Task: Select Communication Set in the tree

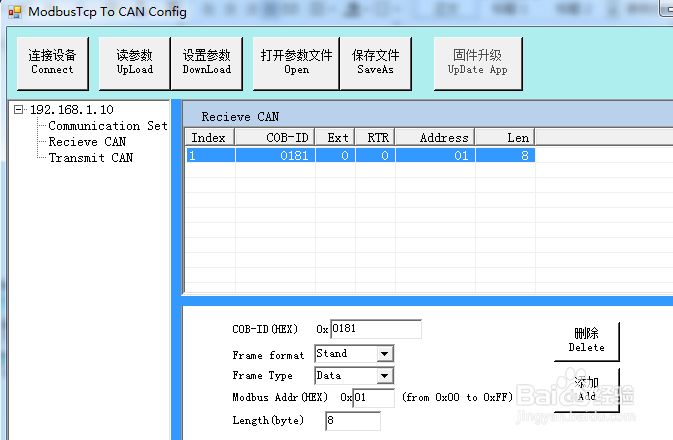Action: tap(108, 126)
